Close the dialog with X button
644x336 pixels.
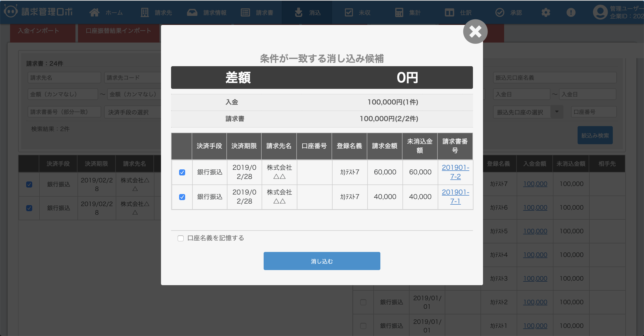pos(475,32)
